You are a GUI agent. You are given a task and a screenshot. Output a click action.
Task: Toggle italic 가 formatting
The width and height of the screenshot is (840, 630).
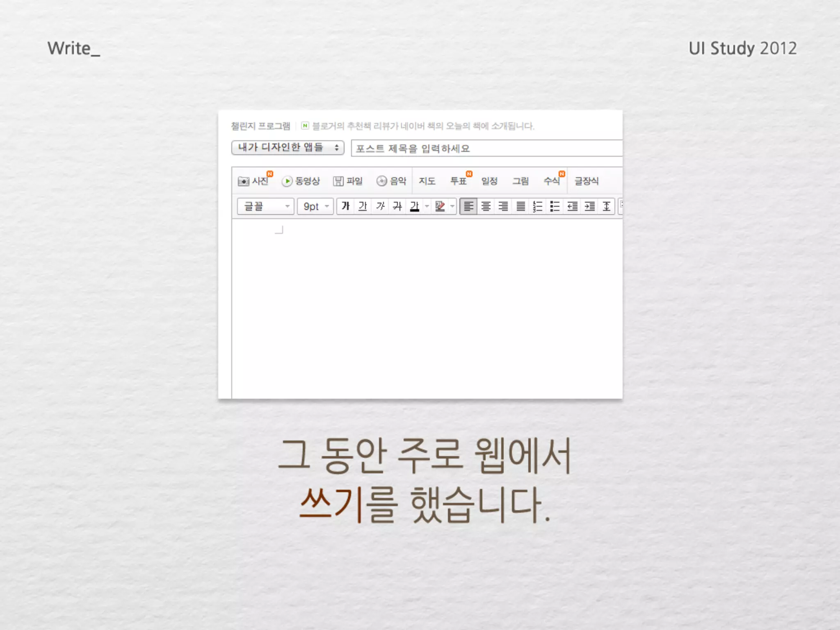pyautogui.click(x=380, y=206)
